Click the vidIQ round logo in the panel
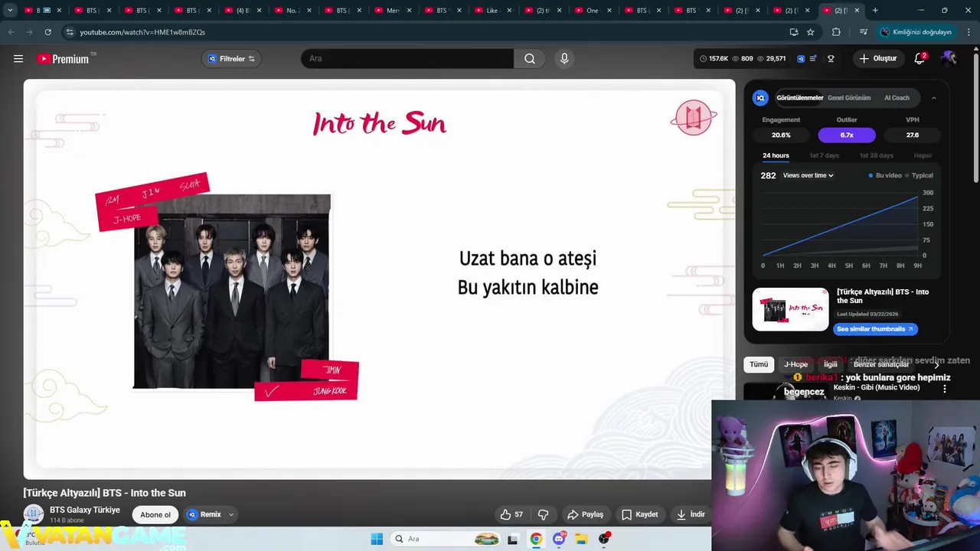Viewport: 980px width, 551px height. (x=760, y=98)
